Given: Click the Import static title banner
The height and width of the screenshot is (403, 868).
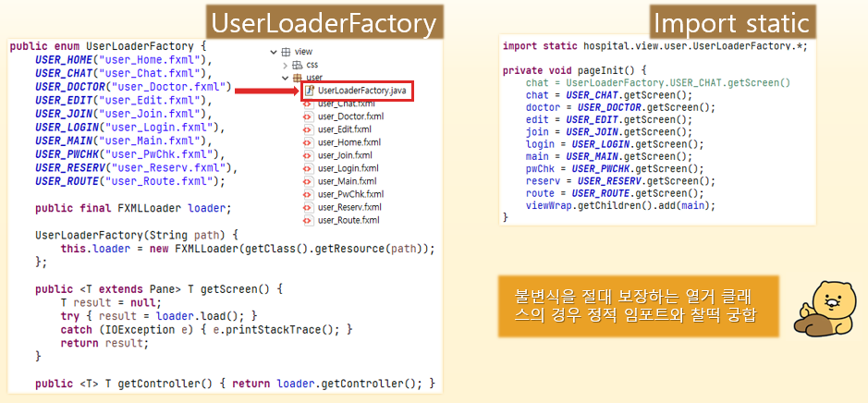Looking at the screenshot, I should pyautogui.click(x=731, y=21).
